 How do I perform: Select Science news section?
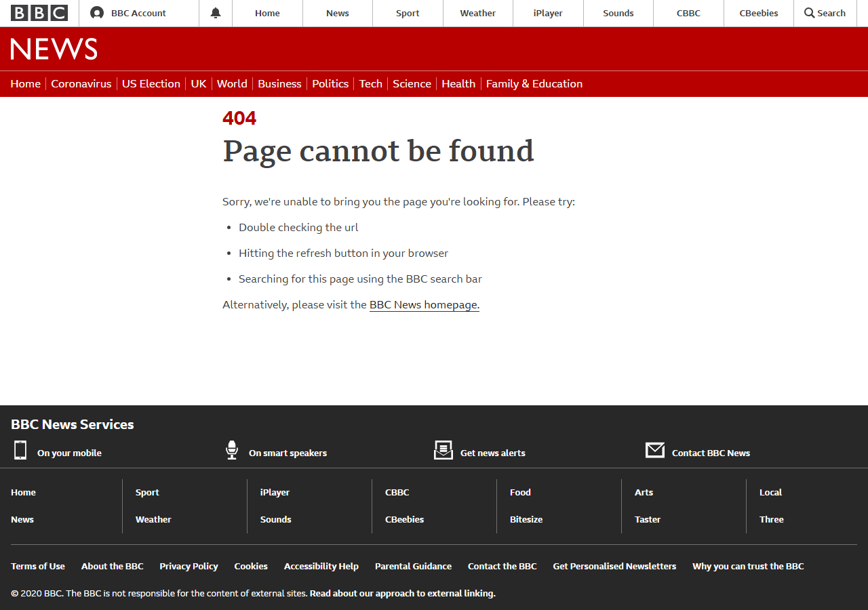[x=412, y=83]
